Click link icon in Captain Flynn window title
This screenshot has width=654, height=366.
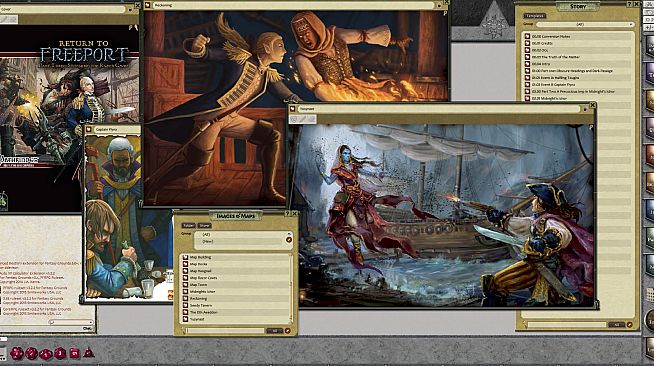coord(88,130)
